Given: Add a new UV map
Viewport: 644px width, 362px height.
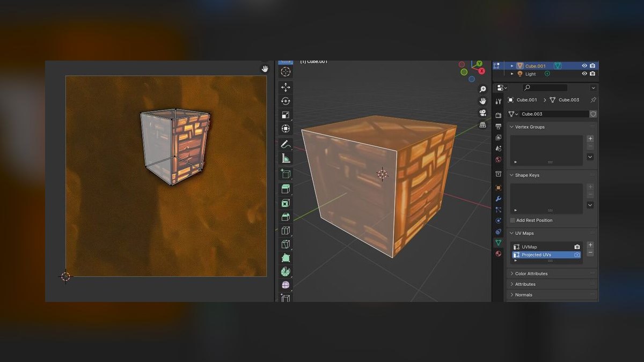Looking at the screenshot, I should point(590,245).
